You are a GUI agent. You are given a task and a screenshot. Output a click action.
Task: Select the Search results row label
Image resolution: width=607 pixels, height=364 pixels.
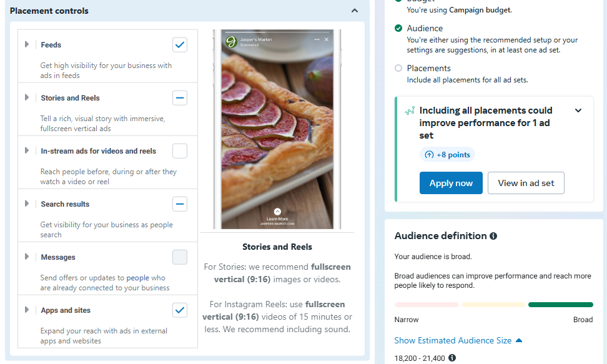[x=65, y=204]
